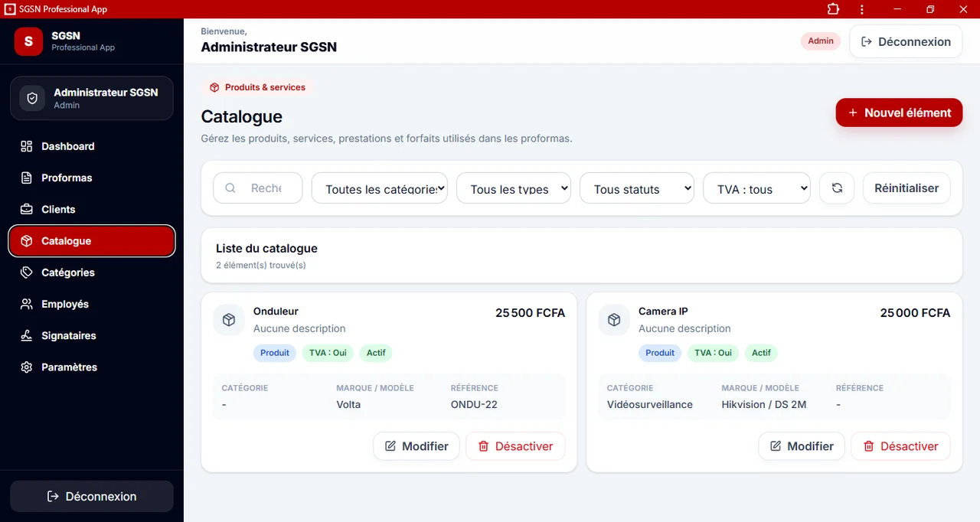Click the pencil icon on Onduleur Modifier
Viewport: 980px width, 522px height.
[x=390, y=446]
